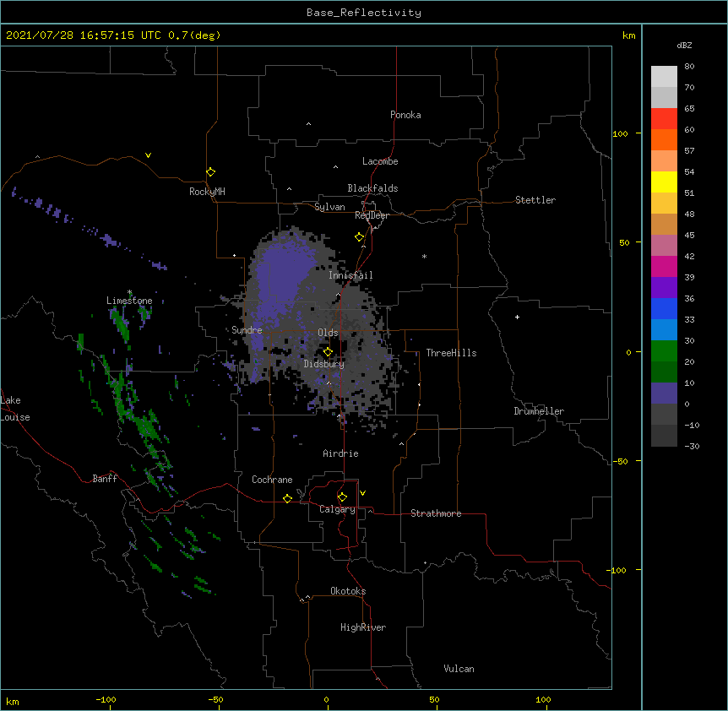Click the Stettler city label
Screen dimensions: 728x711
pos(535,200)
